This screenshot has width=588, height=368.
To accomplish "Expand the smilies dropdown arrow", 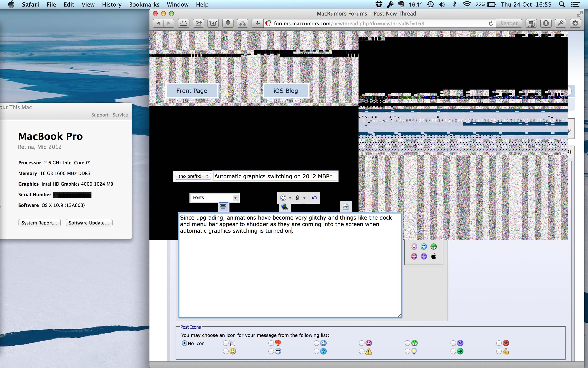I will pos(290,198).
